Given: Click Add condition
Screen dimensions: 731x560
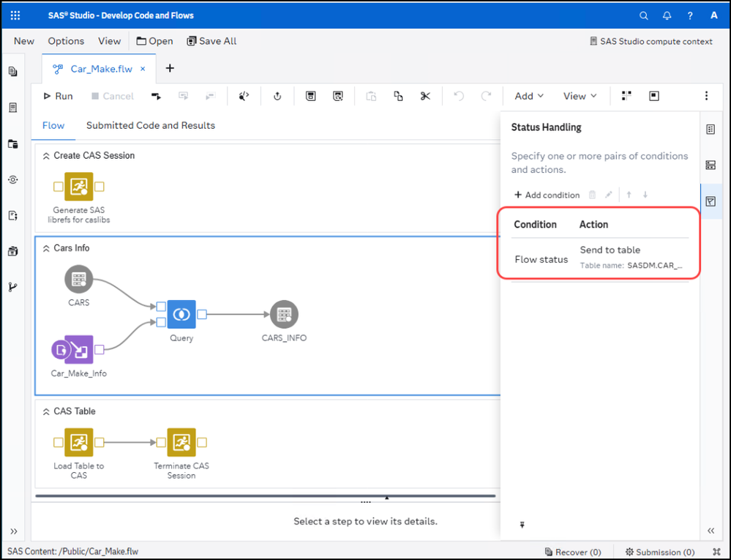Looking at the screenshot, I should pyautogui.click(x=547, y=195).
